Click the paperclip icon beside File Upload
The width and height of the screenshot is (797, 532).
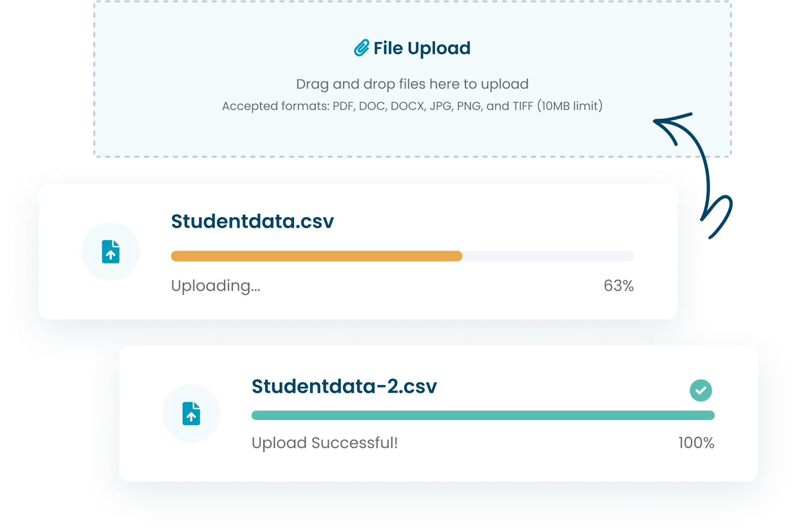tap(361, 48)
